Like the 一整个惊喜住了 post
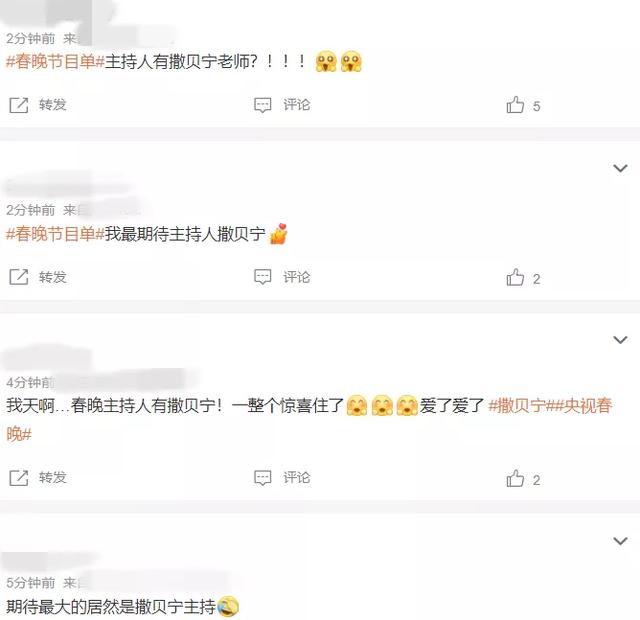Image resolution: width=640 pixels, height=620 pixels. [515, 478]
